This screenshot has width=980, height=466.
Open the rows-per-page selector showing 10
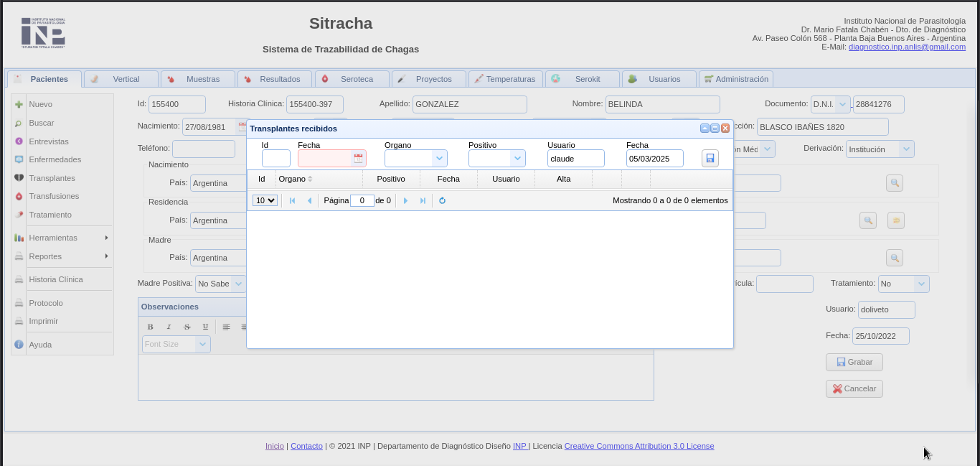coord(265,201)
